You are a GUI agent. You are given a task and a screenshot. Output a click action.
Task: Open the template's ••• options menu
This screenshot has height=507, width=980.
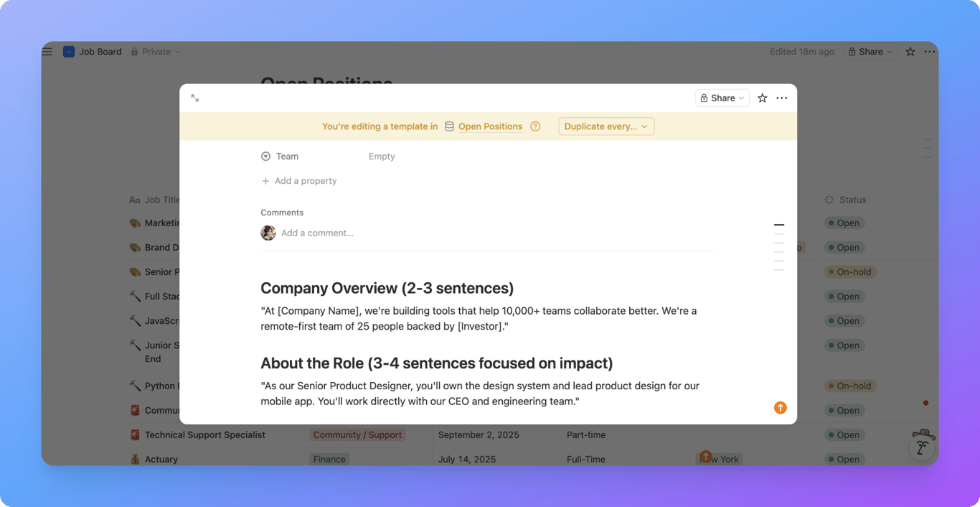coord(782,98)
